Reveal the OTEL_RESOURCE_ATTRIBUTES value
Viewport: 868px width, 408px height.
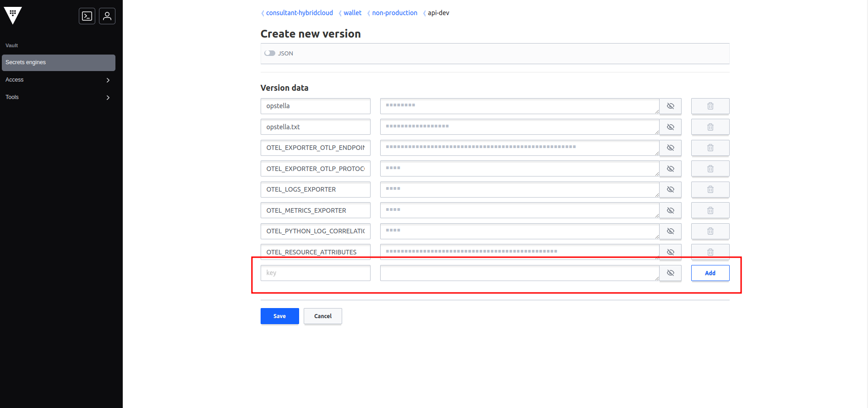[670, 252]
